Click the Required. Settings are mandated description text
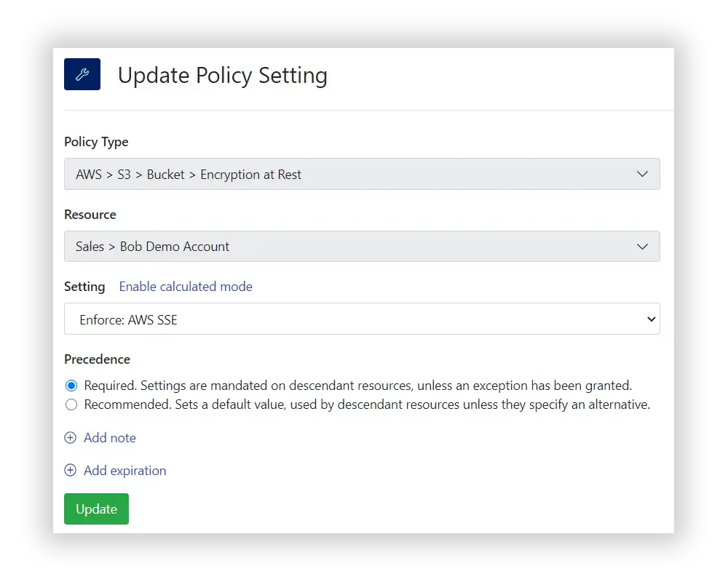Viewport: 728px width, 582px height. pyautogui.click(x=358, y=386)
